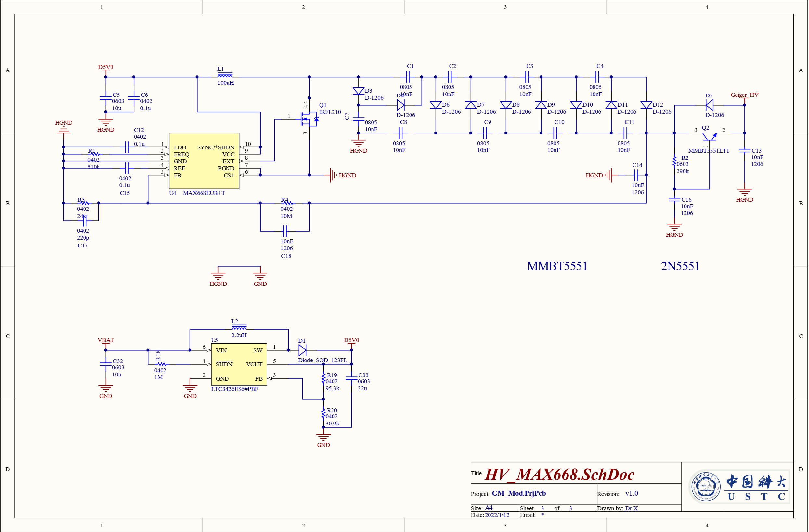Click the L2 2.2uH inductor symbol
809x532 pixels.
(239, 327)
